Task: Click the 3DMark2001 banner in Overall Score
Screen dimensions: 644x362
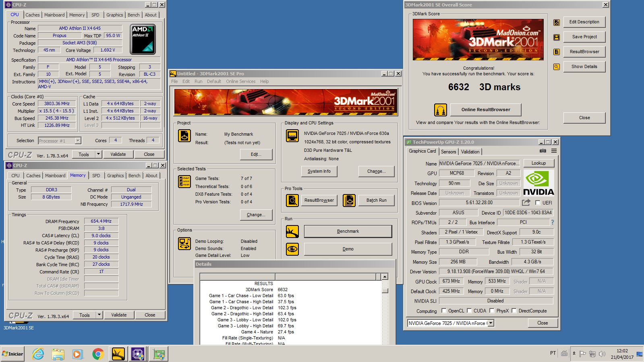Action: click(478, 39)
